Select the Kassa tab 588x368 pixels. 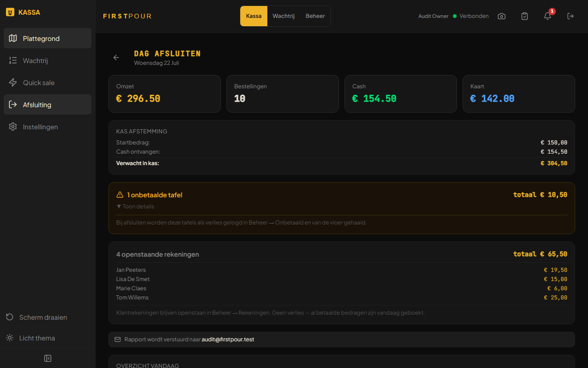pos(254,16)
